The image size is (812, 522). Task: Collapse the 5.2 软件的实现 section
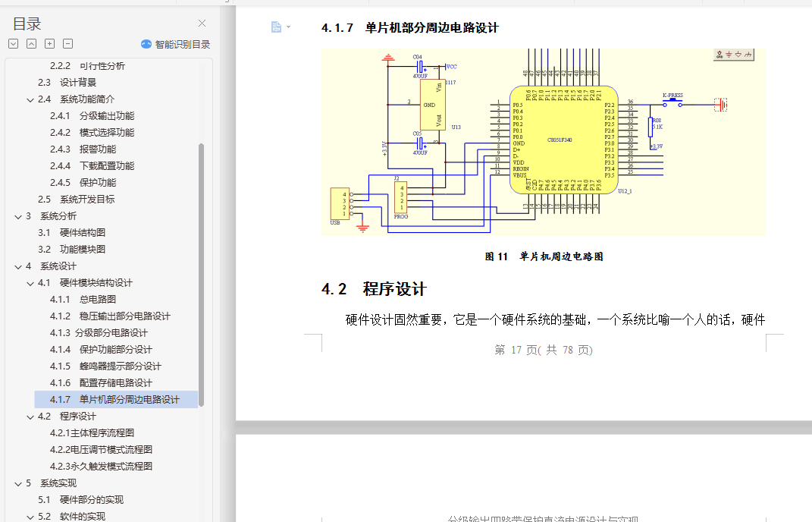tap(30, 517)
